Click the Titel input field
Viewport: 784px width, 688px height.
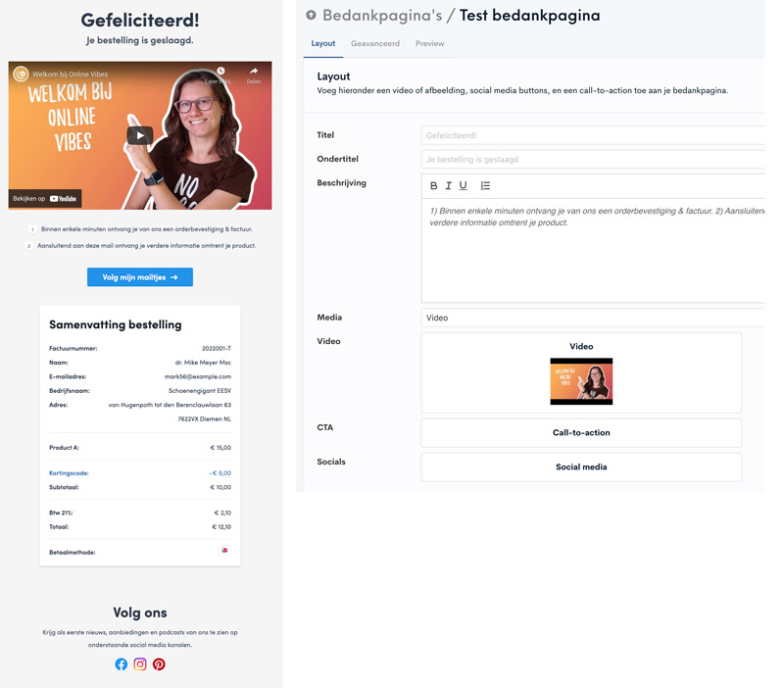[588, 135]
